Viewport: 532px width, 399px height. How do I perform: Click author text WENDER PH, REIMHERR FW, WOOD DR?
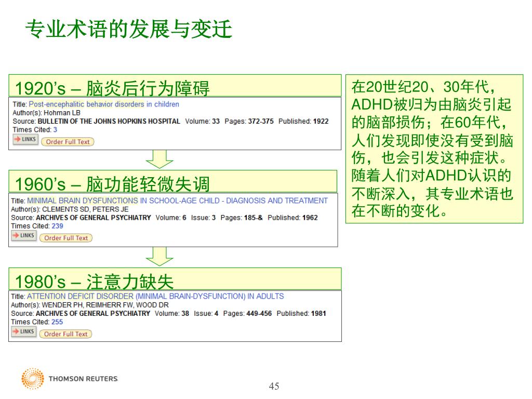105,305
